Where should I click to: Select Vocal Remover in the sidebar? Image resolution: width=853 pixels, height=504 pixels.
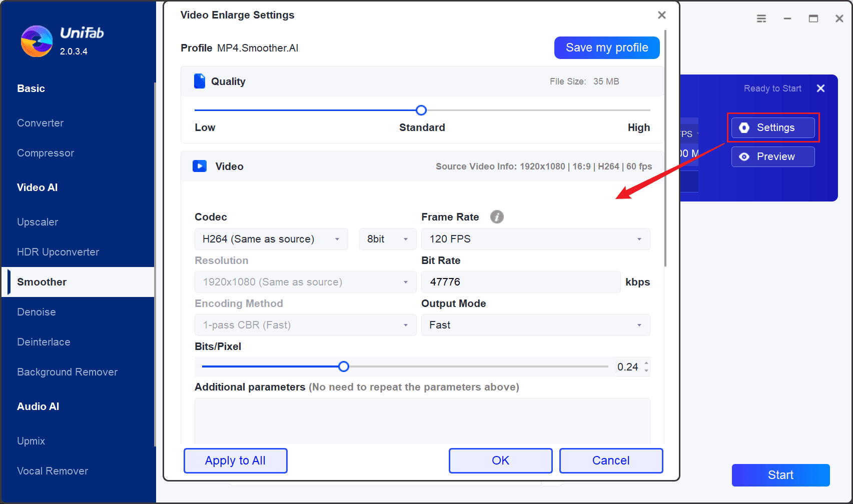coord(53,471)
